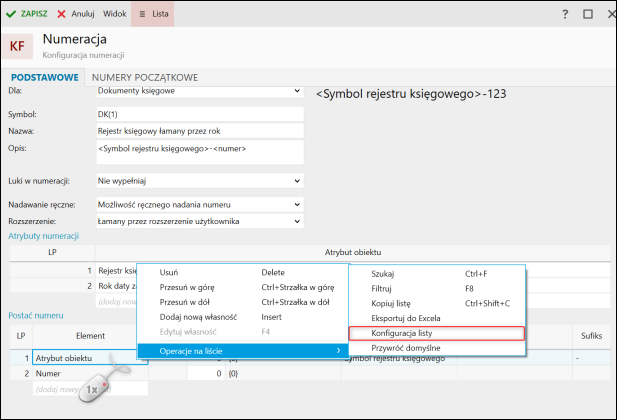Switch to the PODSTAWOWE tab
617x420 pixels.
click(x=44, y=78)
